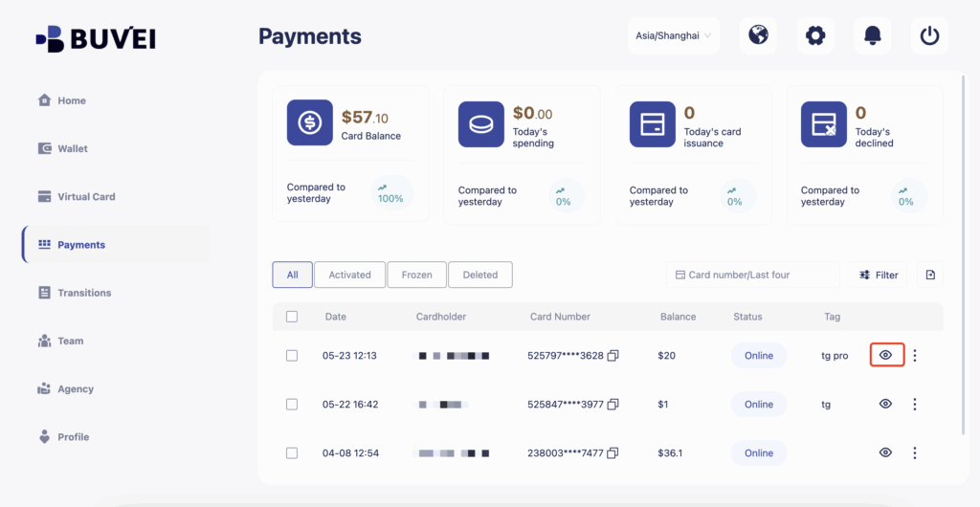Click the power logout icon
Screen dimensions: 980x507
929,36
